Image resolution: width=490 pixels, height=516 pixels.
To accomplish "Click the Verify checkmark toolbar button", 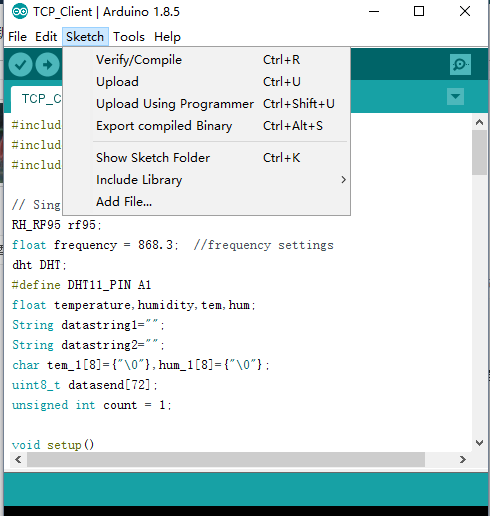I will [20, 65].
